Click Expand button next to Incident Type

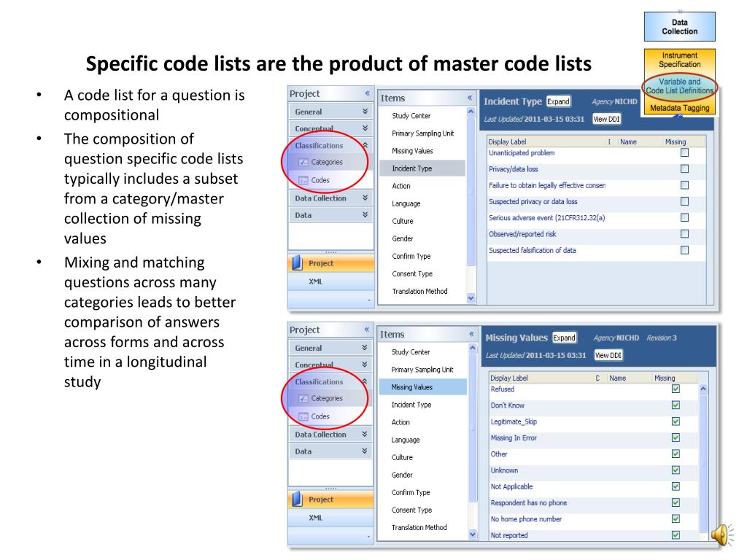558,101
